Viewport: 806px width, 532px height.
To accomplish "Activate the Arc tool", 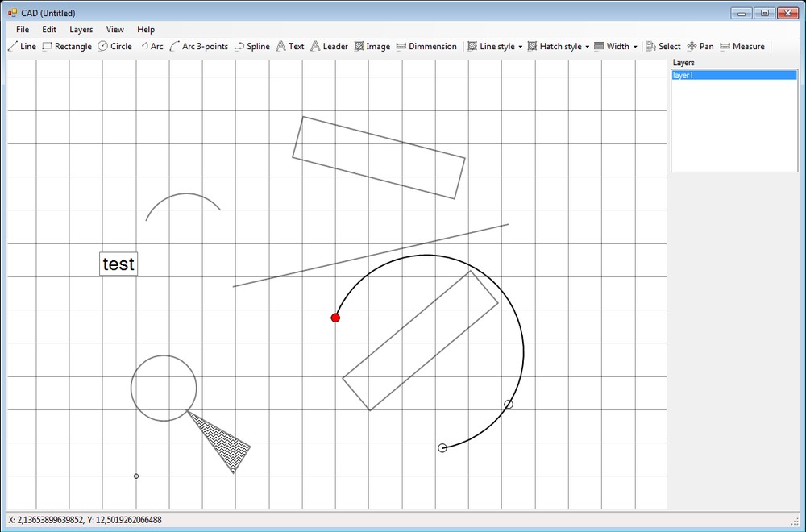I will (x=152, y=46).
